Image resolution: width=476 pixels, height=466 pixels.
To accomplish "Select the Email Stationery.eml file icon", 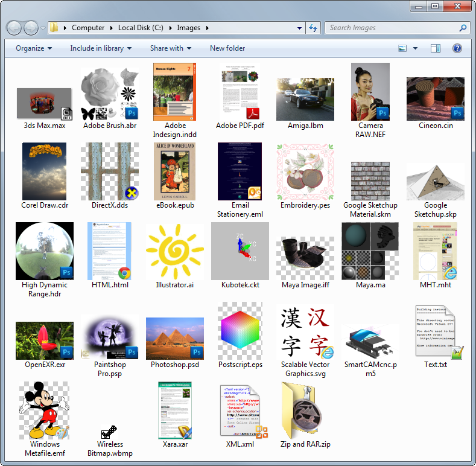I will click(x=240, y=171).
